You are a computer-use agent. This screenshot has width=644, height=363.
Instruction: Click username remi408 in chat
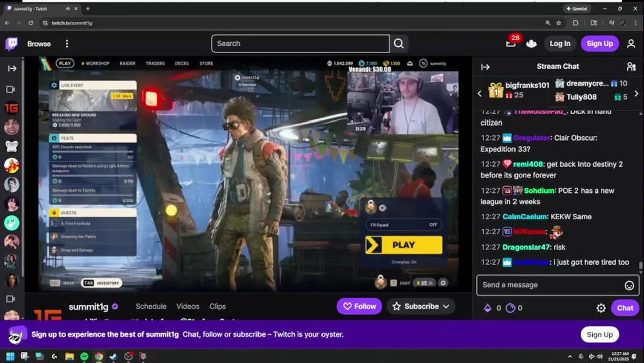coord(528,164)
